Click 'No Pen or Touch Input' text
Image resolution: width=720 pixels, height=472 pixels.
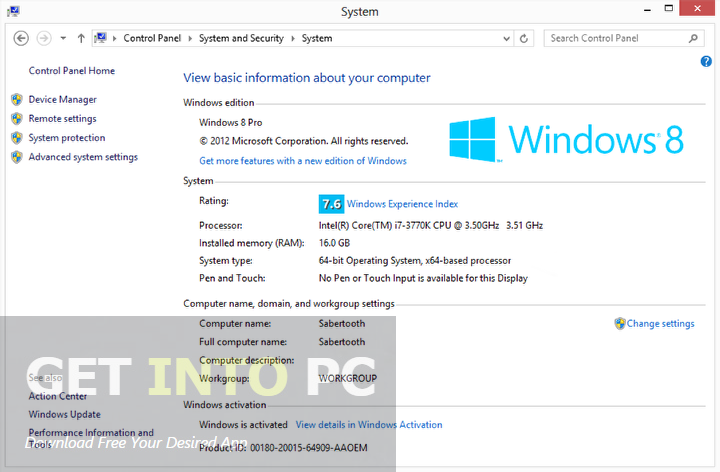coord(423,278)
